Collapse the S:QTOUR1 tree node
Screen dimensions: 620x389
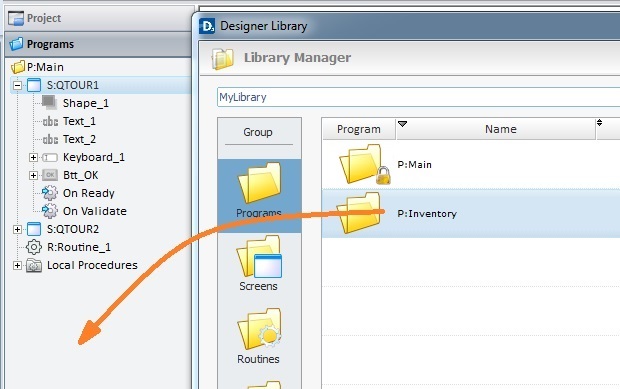(17, 85)
